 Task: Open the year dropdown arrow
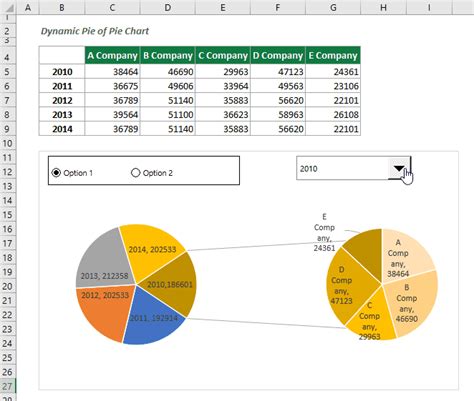click(399, 168)
